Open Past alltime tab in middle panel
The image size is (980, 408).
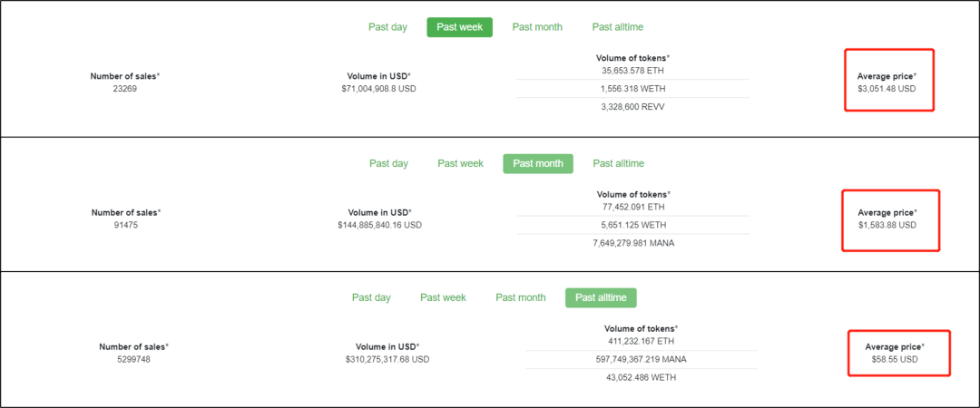coord(619,163)
